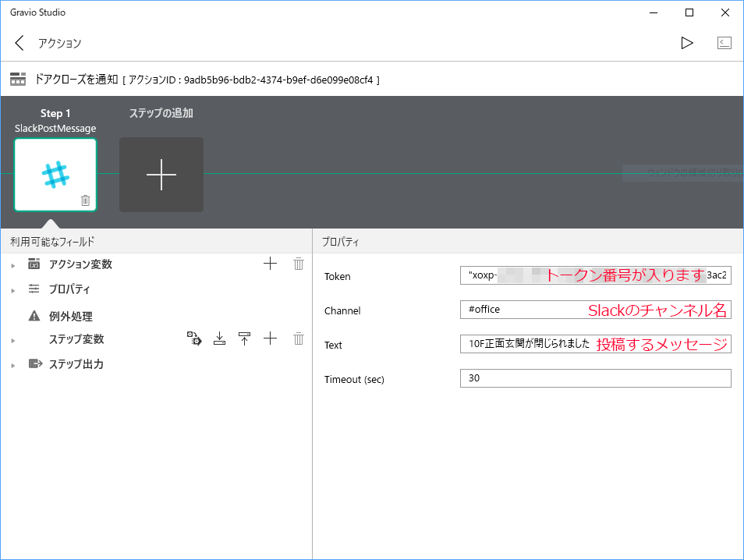The height and width of the screenshot is (560, 744).
Task: Maximize the Gravio Studio window
Action: pos(689,12)
